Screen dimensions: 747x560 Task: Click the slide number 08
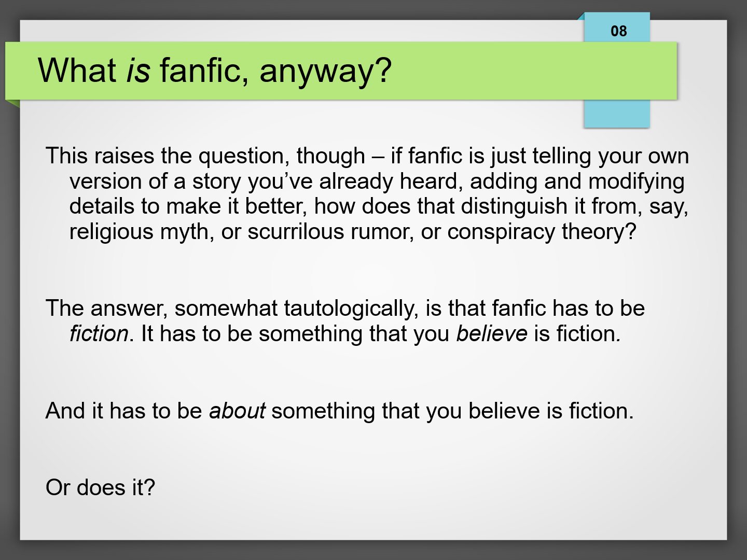click(x=618, y=31)
